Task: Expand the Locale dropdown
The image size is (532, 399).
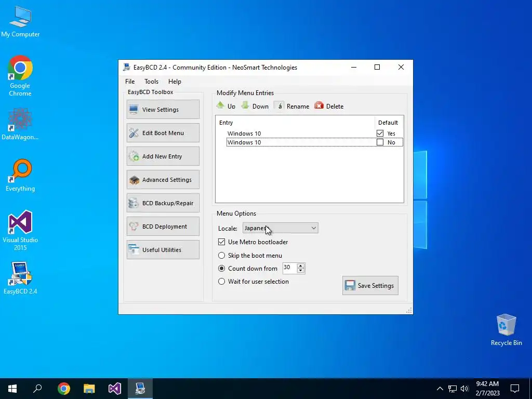Action: coord(280,228)
